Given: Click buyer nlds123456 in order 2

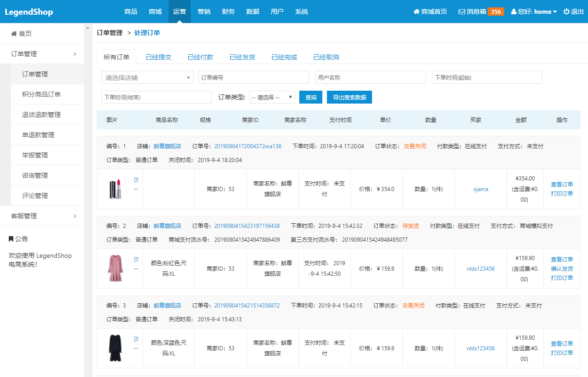Looking at the screenshot, I should (x=481, y=269).
